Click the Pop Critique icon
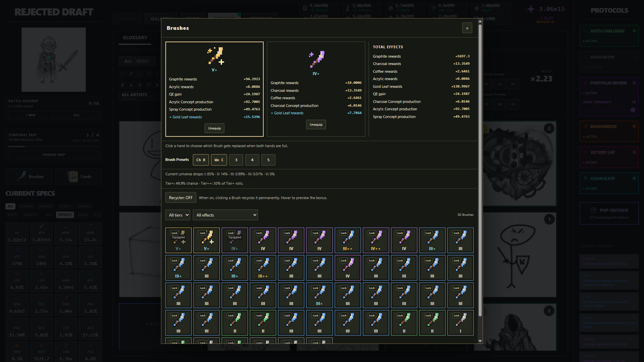This screenshot has width=644, height=362. (x=594, y=210)
